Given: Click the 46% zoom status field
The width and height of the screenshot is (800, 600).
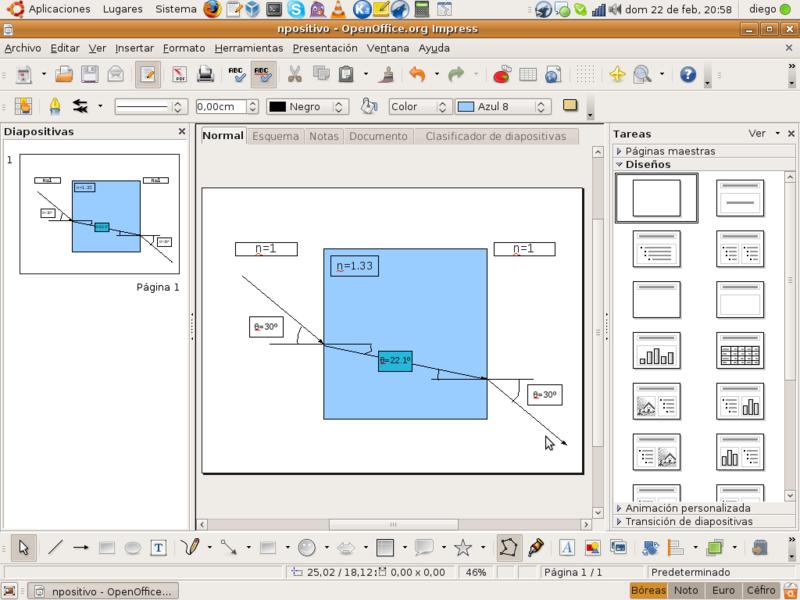Looking at the screenshot, I should click(476, 572).
